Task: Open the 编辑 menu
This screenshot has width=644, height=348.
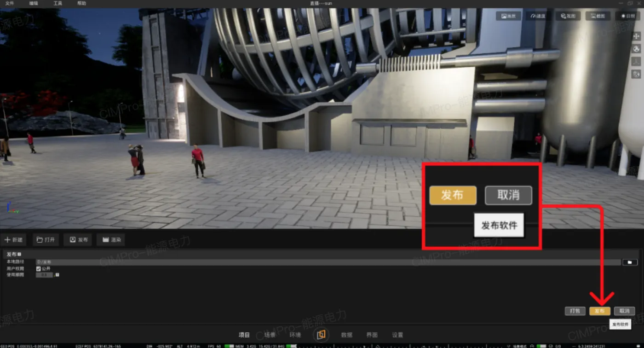Action: pos(34,3)
